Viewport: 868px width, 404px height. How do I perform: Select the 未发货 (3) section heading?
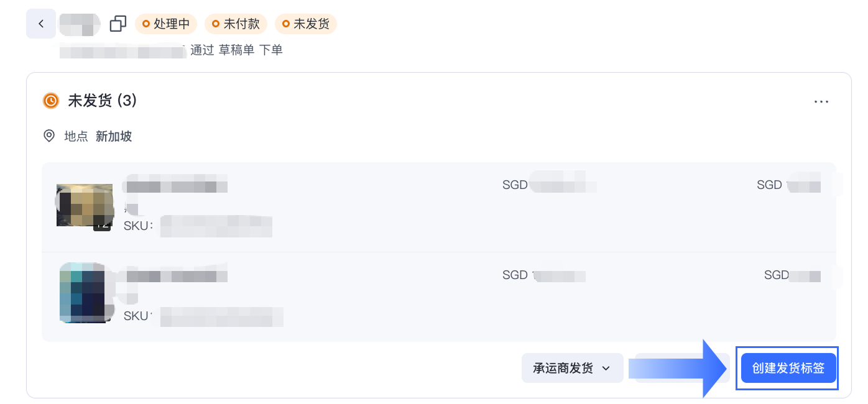102,101
